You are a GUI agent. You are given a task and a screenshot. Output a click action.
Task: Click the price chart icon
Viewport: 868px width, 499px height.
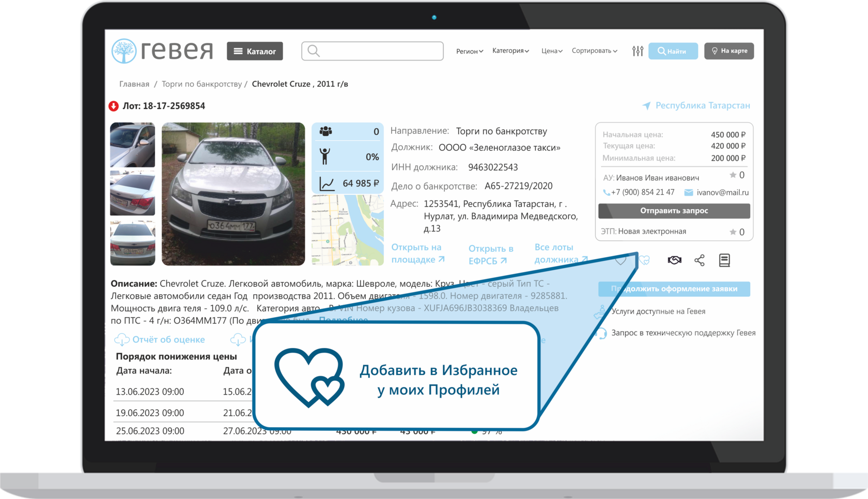pyautogui.click(x=327, y=183)
